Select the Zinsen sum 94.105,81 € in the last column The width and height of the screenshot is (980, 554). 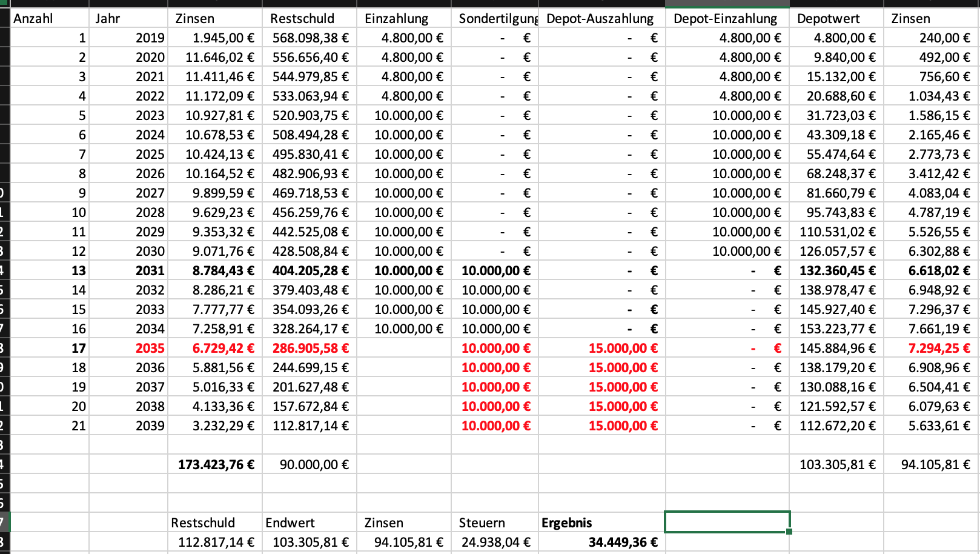click(932, 464)
